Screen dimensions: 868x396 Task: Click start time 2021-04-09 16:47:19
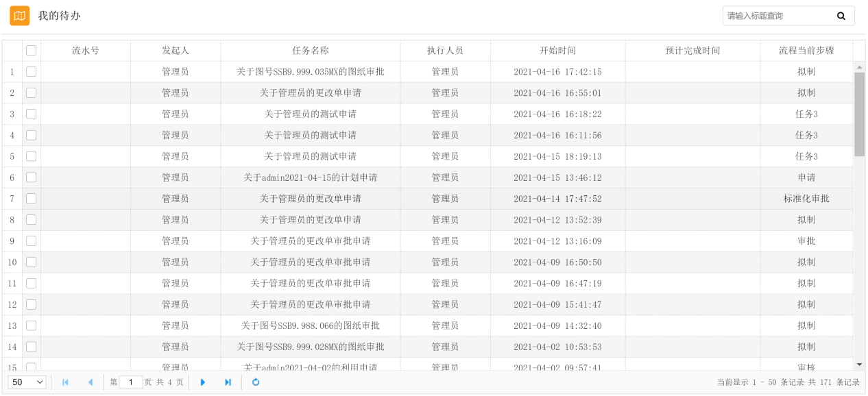pos(557,284)
